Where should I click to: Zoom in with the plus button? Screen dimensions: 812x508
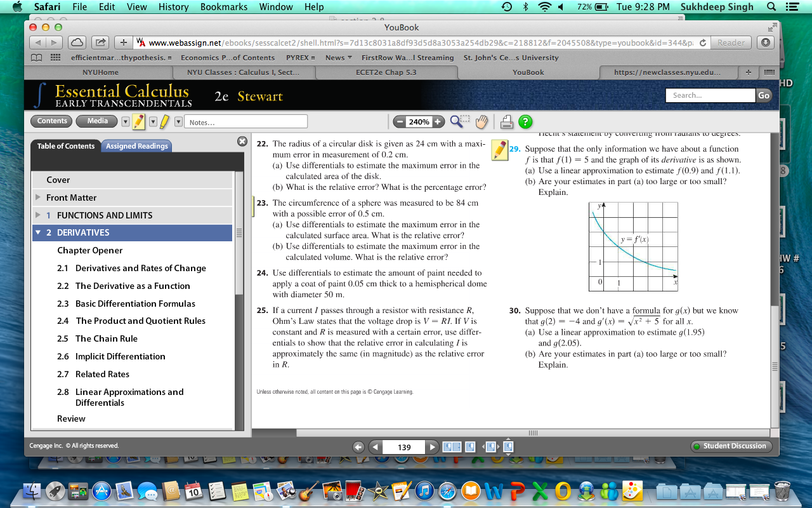[438, 121]
